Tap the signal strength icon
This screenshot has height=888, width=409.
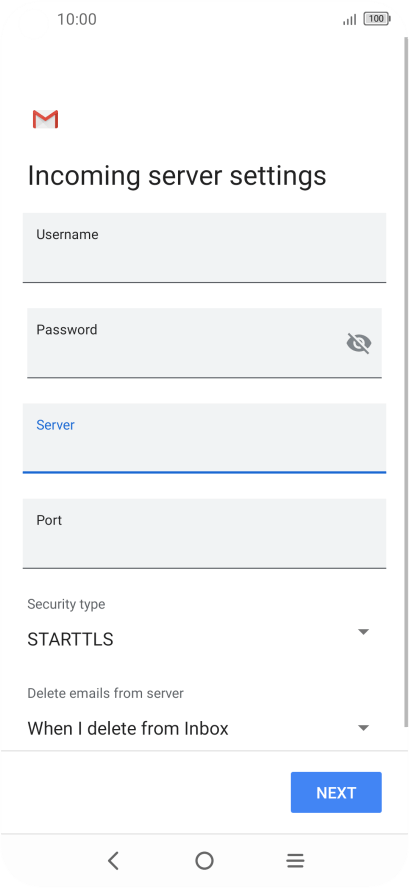(350, 20)
